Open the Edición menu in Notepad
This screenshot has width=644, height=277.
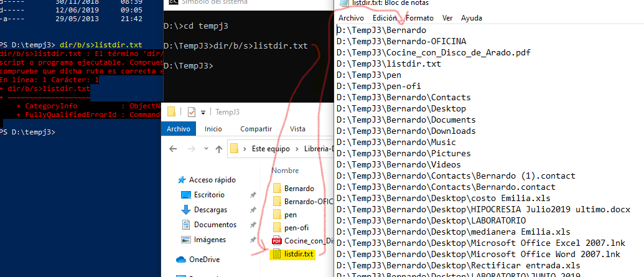(x=385, y=18)
